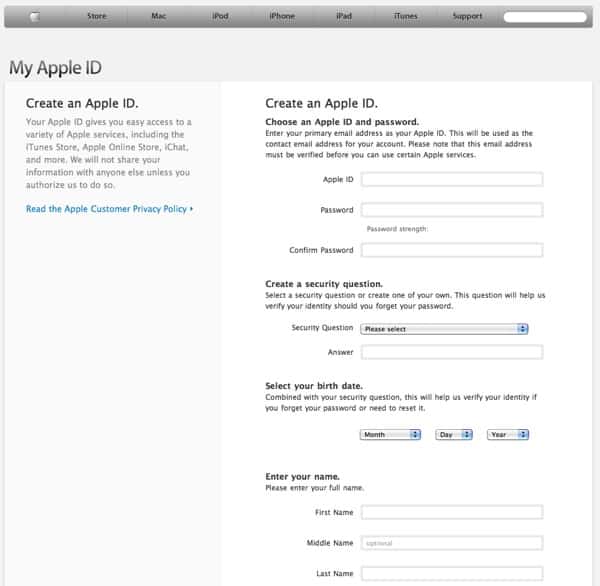The width and height of the screenshot is (600, 586).
Task: Open the iPad section
Action: [x=344, y=16]
